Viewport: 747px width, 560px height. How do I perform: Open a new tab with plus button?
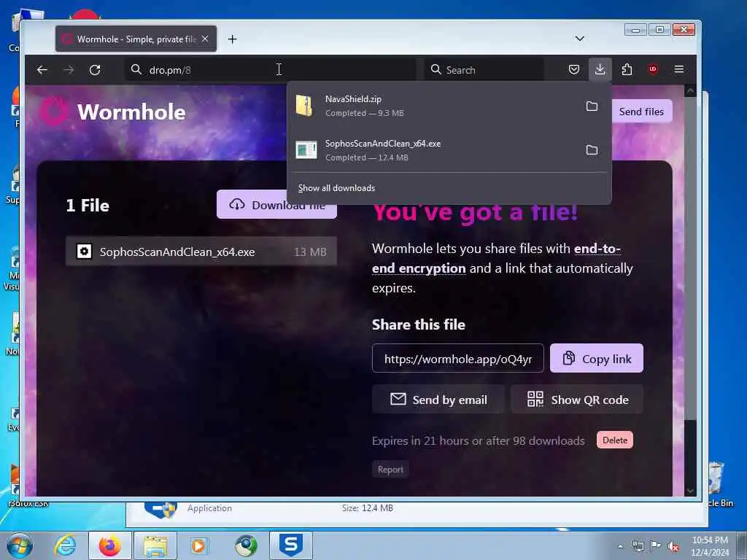[232, 39]
